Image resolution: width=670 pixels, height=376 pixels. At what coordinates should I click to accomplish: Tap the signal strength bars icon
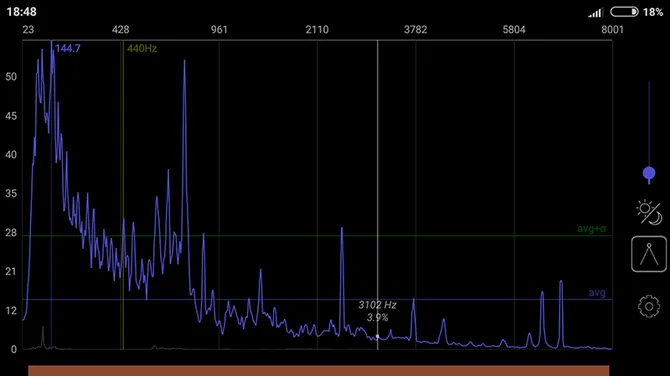595,12
